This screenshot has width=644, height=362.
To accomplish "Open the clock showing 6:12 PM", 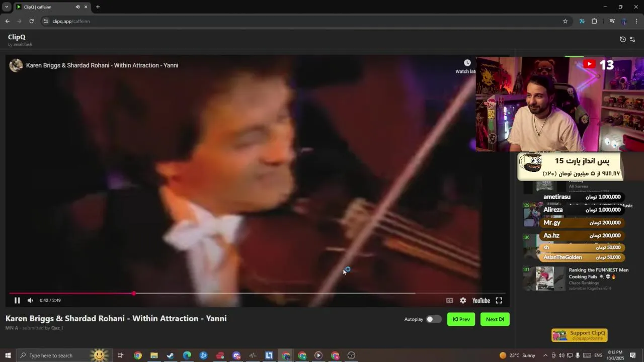I will tap(615, 355).
